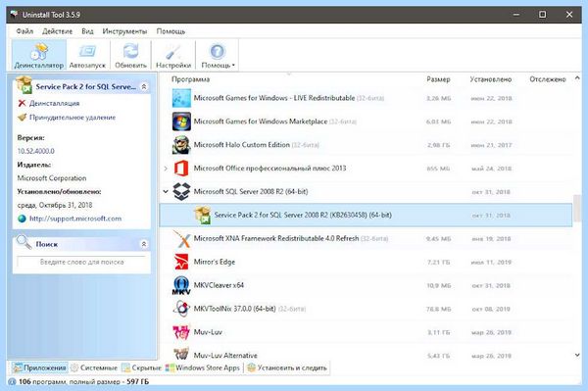Image resolution: width=588 pixels, height=391 pixels.
Task: Open the Инструменты menu
Action: 124,31
